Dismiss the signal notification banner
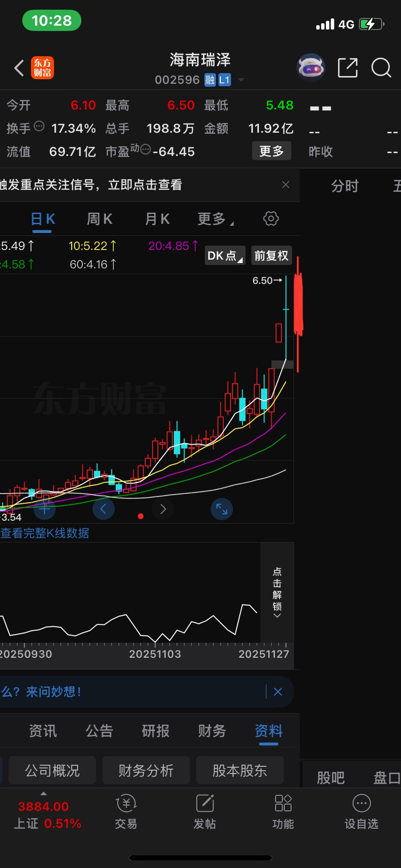Screen dimensions: 401x868 click(x=286, y=185)
